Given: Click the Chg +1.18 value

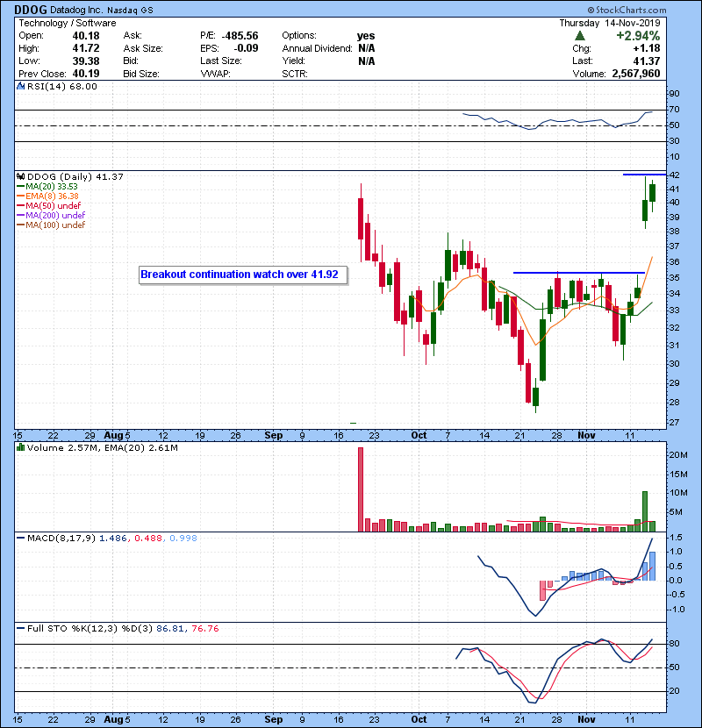Looking at the screenshot, I should [646, 48].
